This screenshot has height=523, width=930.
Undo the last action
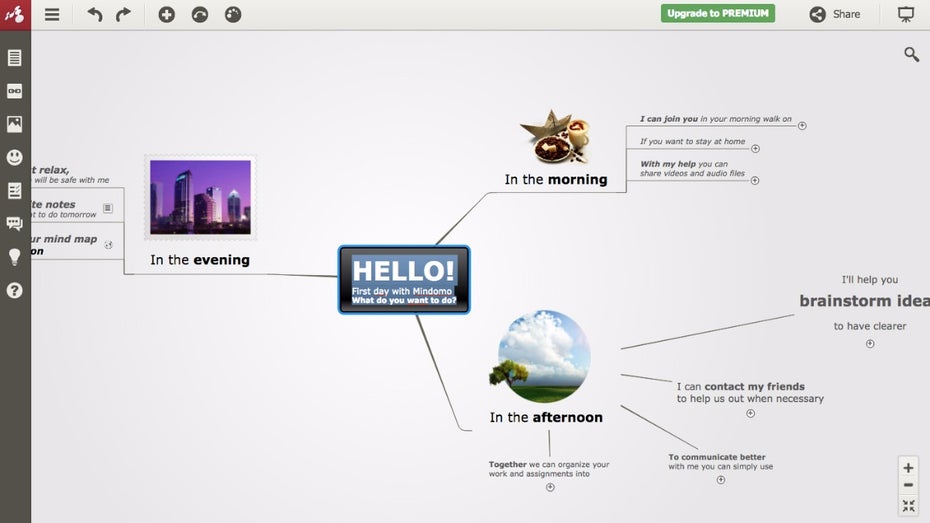click(x=95, y=14)
